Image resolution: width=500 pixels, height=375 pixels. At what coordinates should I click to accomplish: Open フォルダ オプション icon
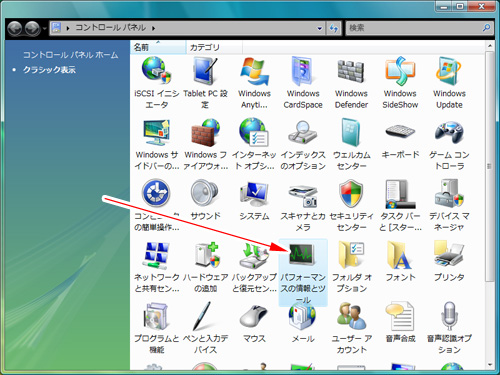pyautogui.click(x=351, y=255)
